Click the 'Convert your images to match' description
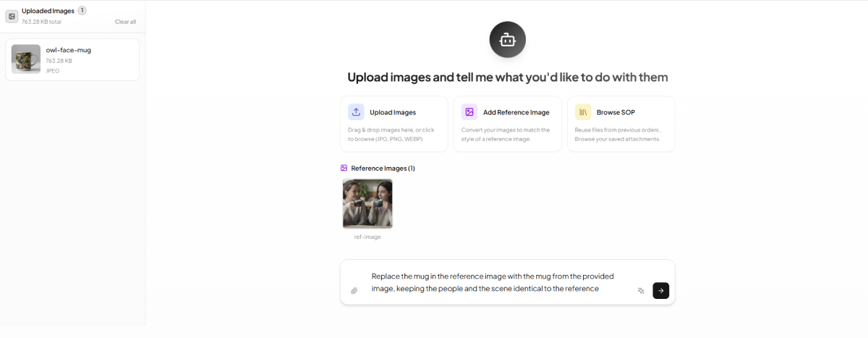Image resolution: width=868 pixels, height=338 pixels. [x=506, y=134]
